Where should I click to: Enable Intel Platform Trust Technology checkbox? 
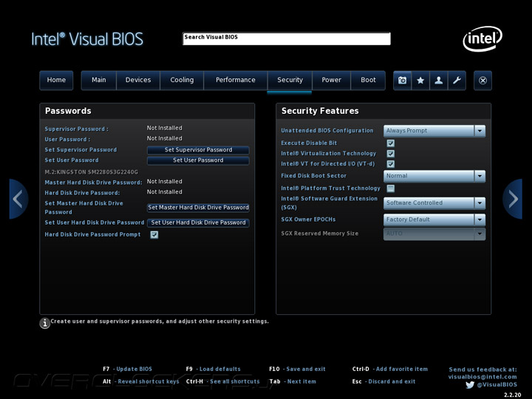pos(391,188)
